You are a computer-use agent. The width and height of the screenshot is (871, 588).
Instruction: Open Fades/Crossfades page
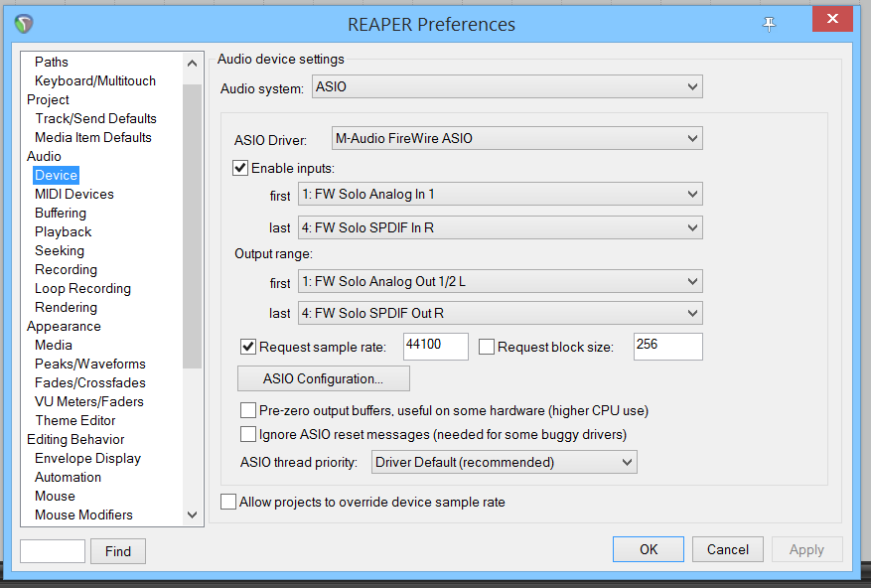pyautogui.click(x=90, y=383)
